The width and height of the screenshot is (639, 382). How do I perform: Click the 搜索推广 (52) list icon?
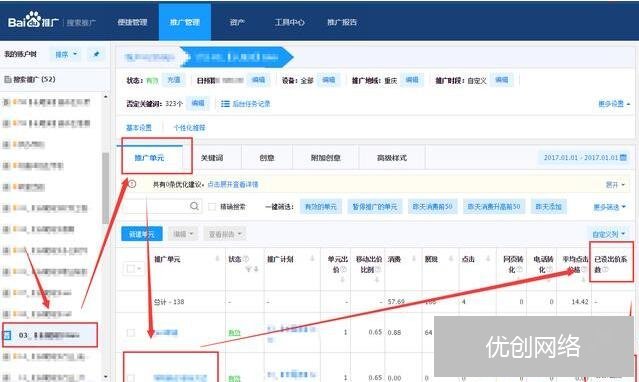coord(7,79)
